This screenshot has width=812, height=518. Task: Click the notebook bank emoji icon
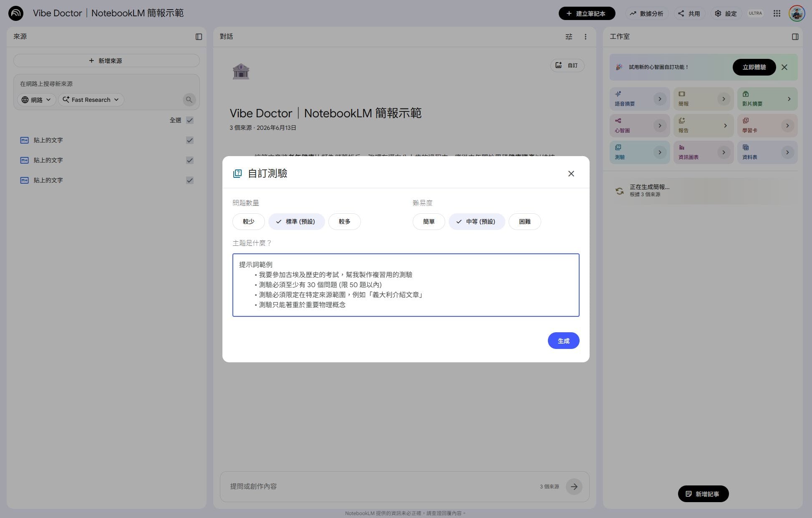(241, 71)
